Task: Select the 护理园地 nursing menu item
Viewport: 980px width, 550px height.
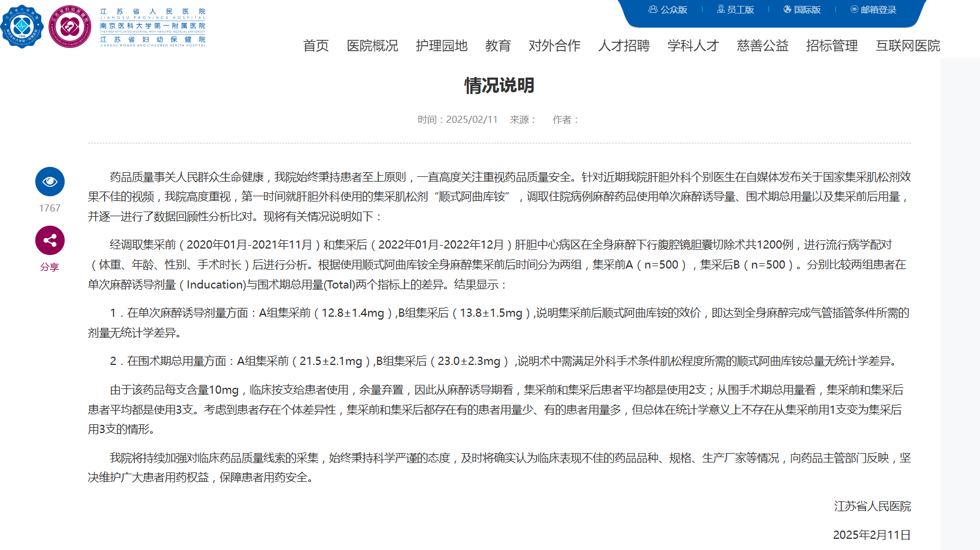Action: [x=441, y=45]
